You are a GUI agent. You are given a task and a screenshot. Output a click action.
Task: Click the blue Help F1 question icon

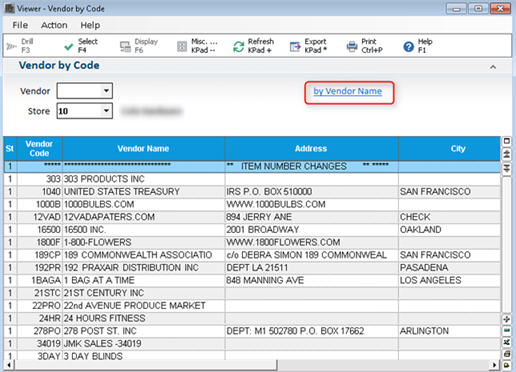point(408,47)
